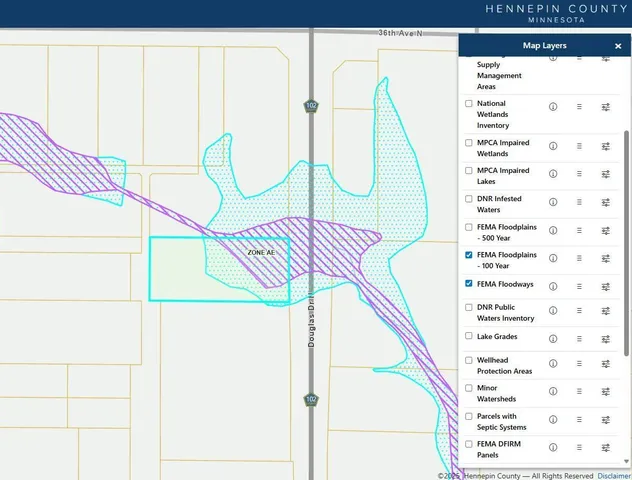The width and height of the screenshot is (632, 480).
Task: Show info for DNR Infested Waters
Action: pos(553,199)
